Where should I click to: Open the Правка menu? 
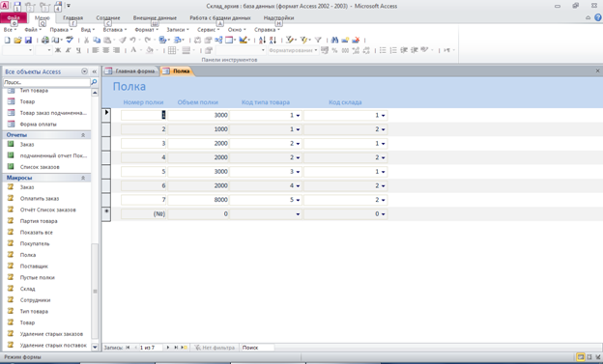pyautogui.click(x=61, y=30)
